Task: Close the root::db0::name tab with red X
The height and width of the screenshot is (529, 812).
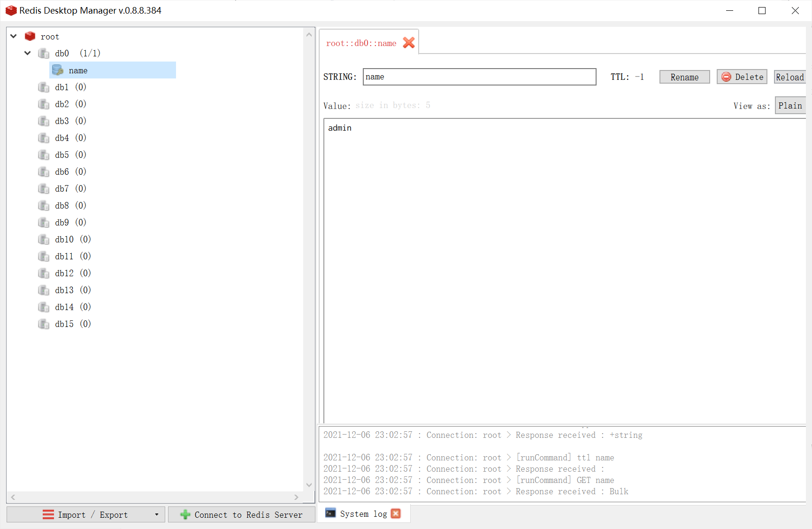Action: click(409, 43)
